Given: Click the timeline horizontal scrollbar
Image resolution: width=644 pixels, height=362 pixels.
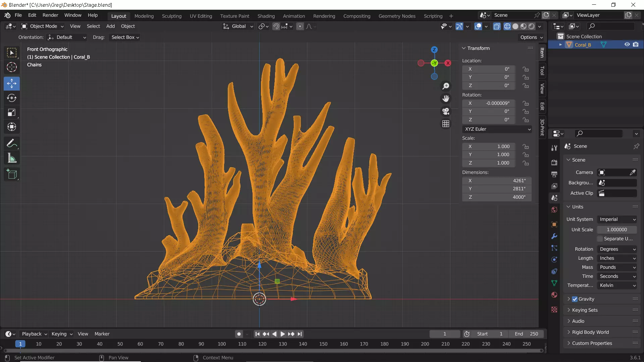Looking at the screenshot, I should coord(273,351).
